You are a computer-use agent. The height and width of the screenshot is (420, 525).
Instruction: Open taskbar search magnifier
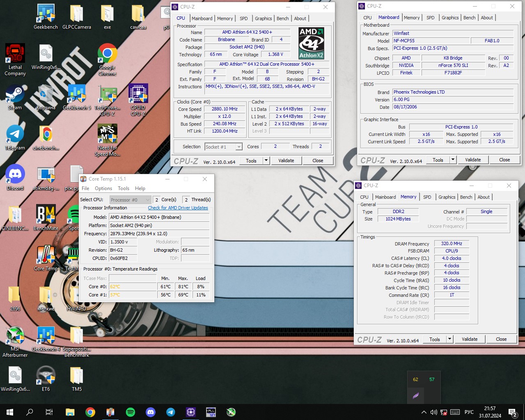(30, 412)
